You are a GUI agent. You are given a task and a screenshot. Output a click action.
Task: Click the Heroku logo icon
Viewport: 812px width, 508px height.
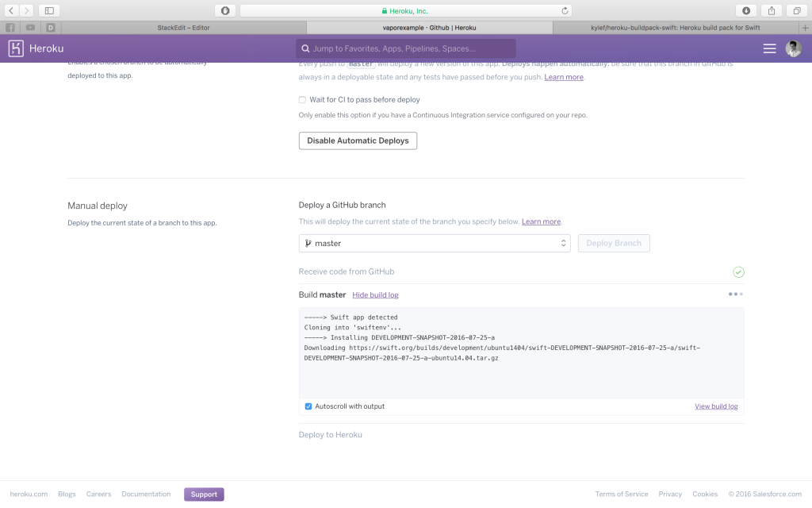click(16, 48)
